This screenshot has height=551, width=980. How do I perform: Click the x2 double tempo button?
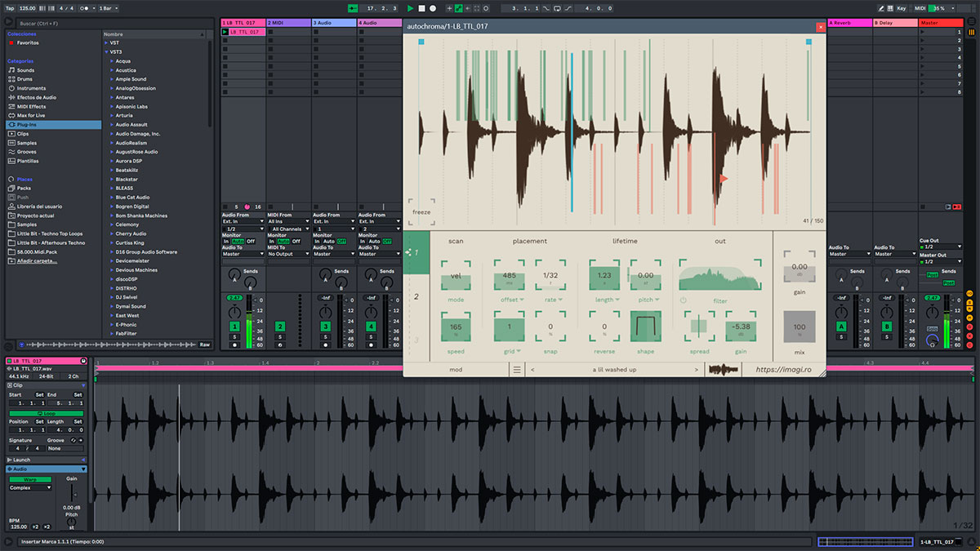coord(47,527)
